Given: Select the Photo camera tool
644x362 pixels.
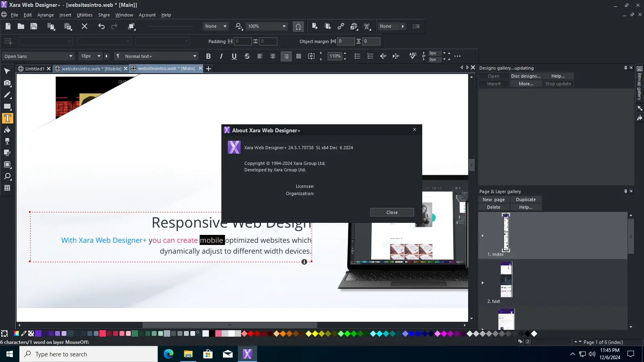Looking at the screenshot, I should point(7,83).
